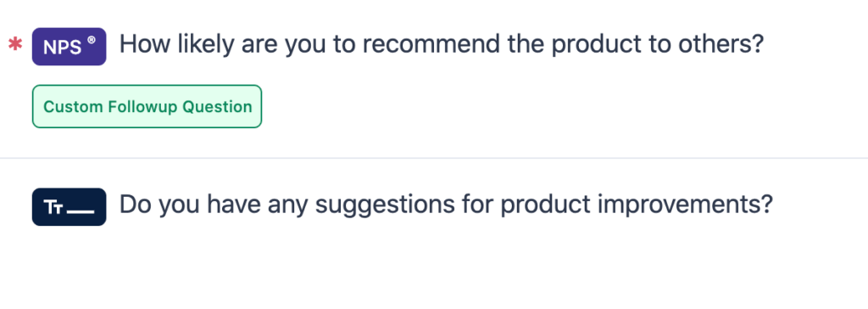The height and width of the screenshot is (309, 868).
Task: Click the red required asterisk marker
Action: pos(15,45)
